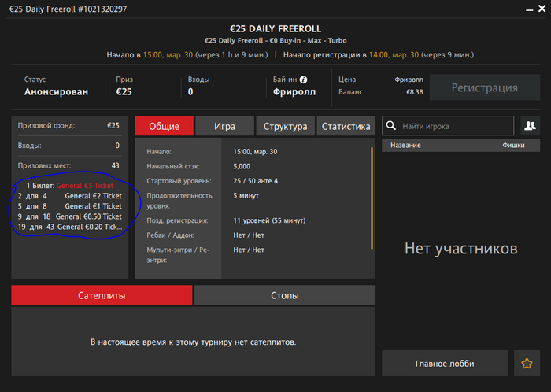Minimize the tournament lobby window
This screenshot has height=392, width=551.
(529, 9)
